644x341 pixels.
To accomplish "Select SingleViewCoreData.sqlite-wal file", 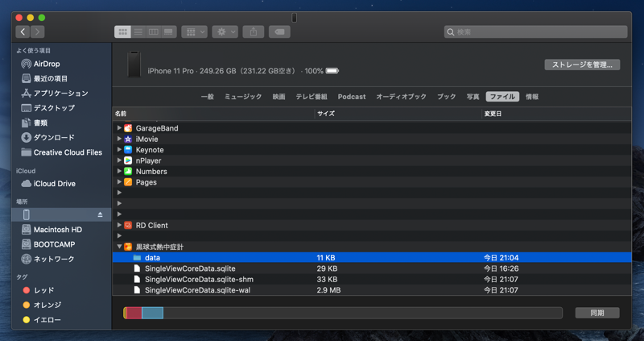I will pos(372,290).
